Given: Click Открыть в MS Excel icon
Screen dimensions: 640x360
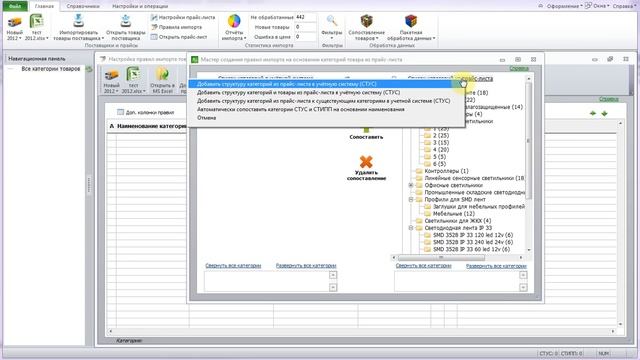Looking at the screenshot, I should pos(162,75).
